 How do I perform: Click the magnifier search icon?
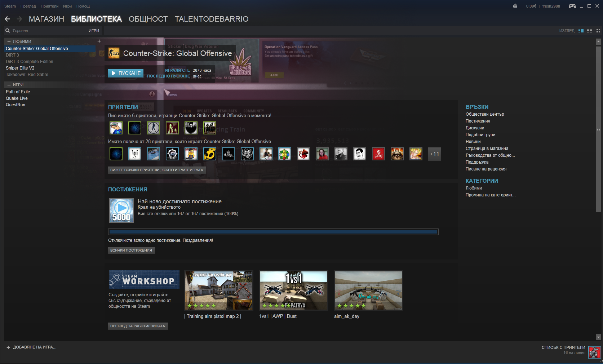[8, 31]
